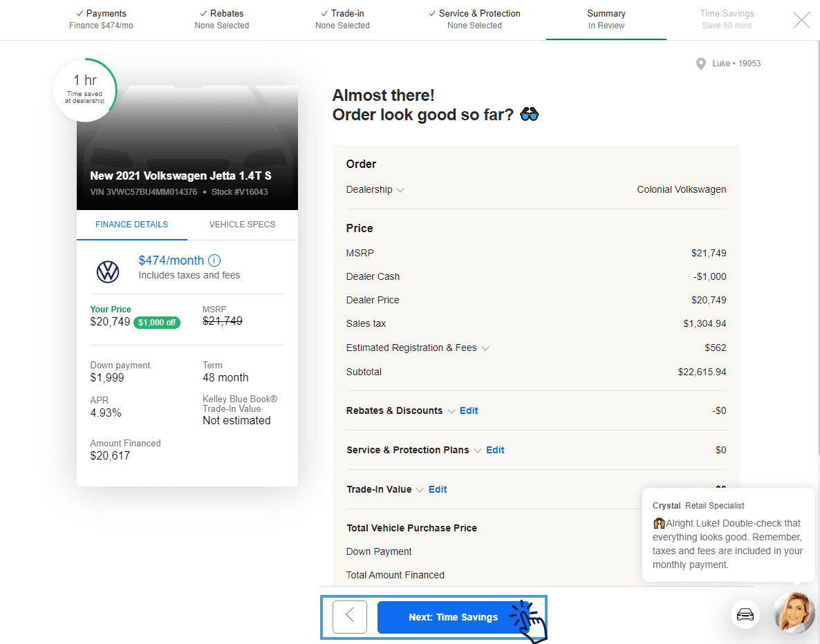Click the Dealer Cash -$1,000 value

[x=709, y=276]
